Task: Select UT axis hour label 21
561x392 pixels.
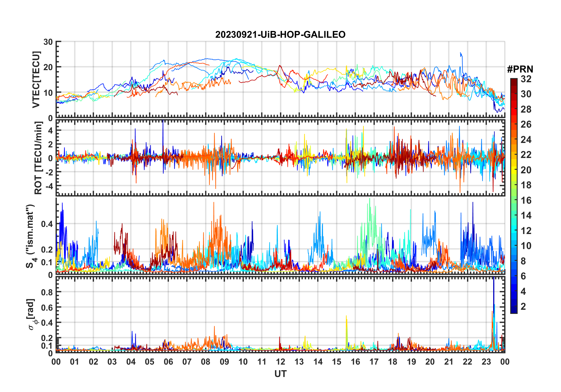Action: [449, 362]
